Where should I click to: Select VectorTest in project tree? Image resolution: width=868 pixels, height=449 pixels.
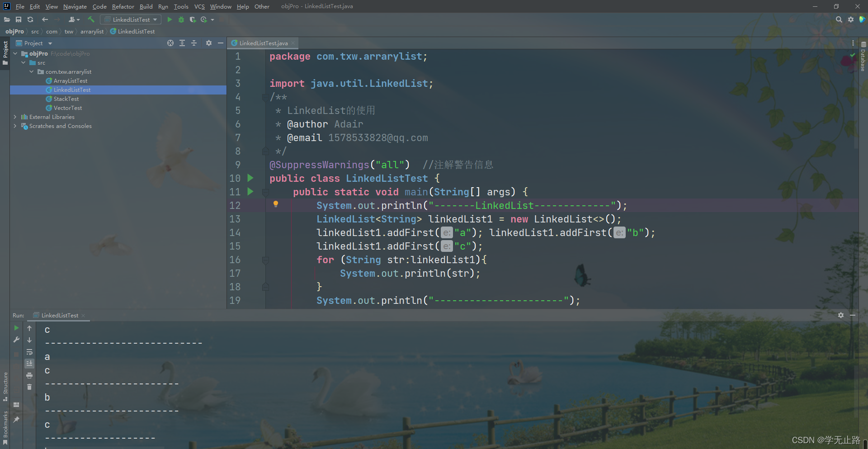pyautogui.click(x=68, y=108)
